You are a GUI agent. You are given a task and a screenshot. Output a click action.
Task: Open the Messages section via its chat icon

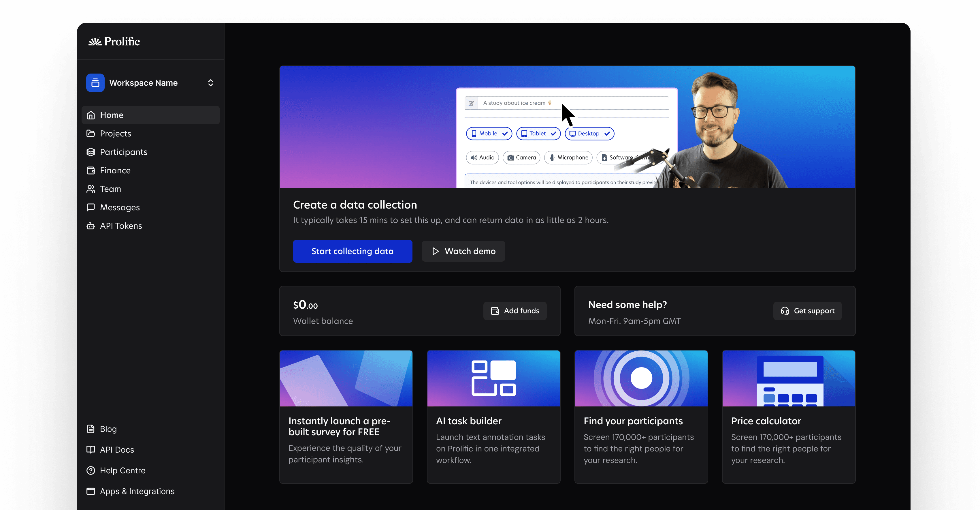91,207
